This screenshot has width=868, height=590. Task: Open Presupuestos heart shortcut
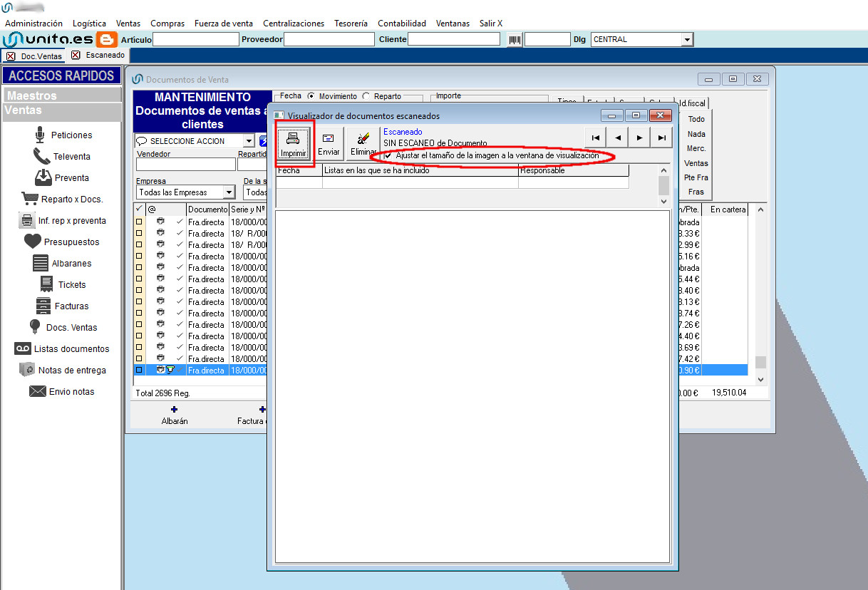click(x=62, y=242)
